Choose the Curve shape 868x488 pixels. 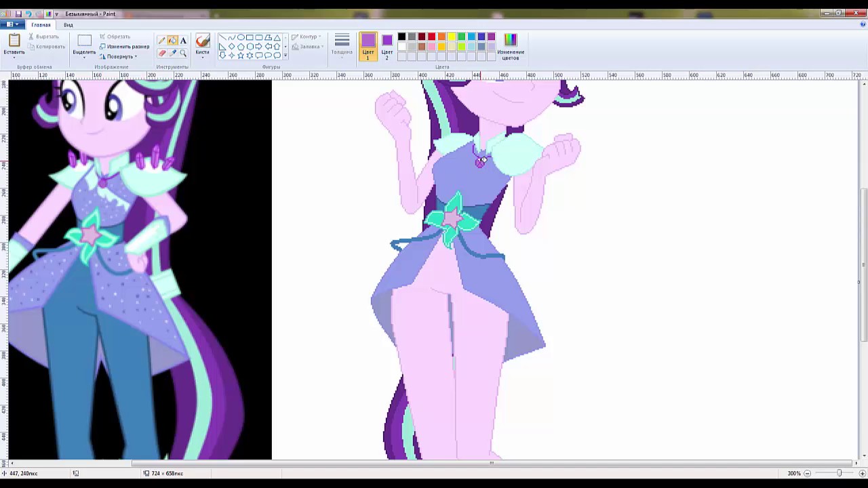coord(232,37)
